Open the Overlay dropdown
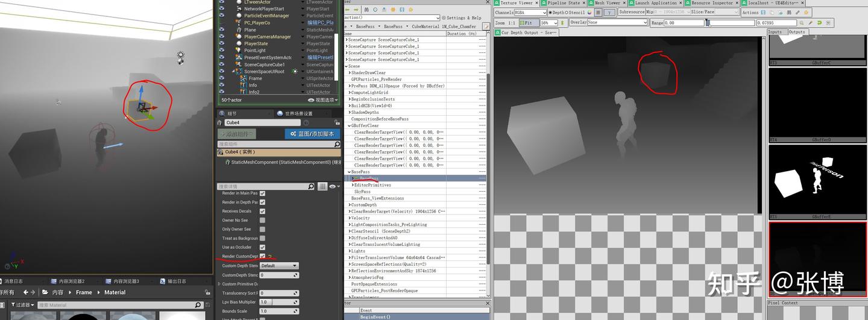 coord(615,23)
